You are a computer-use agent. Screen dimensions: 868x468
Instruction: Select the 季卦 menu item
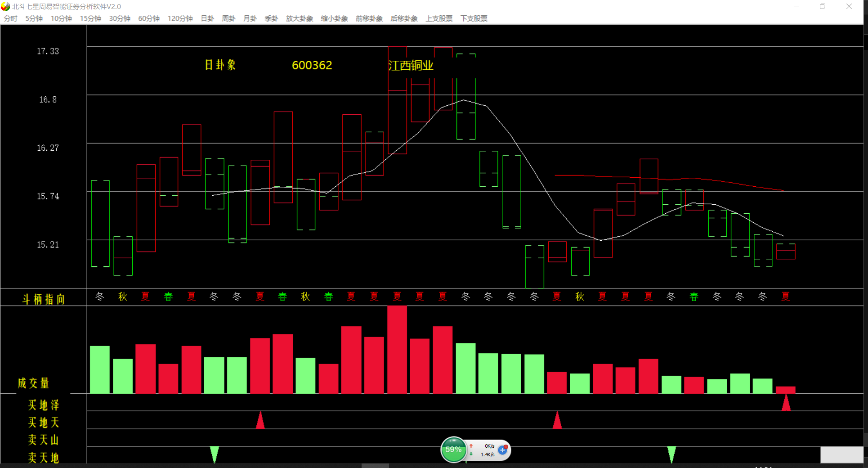click(271, 18)
